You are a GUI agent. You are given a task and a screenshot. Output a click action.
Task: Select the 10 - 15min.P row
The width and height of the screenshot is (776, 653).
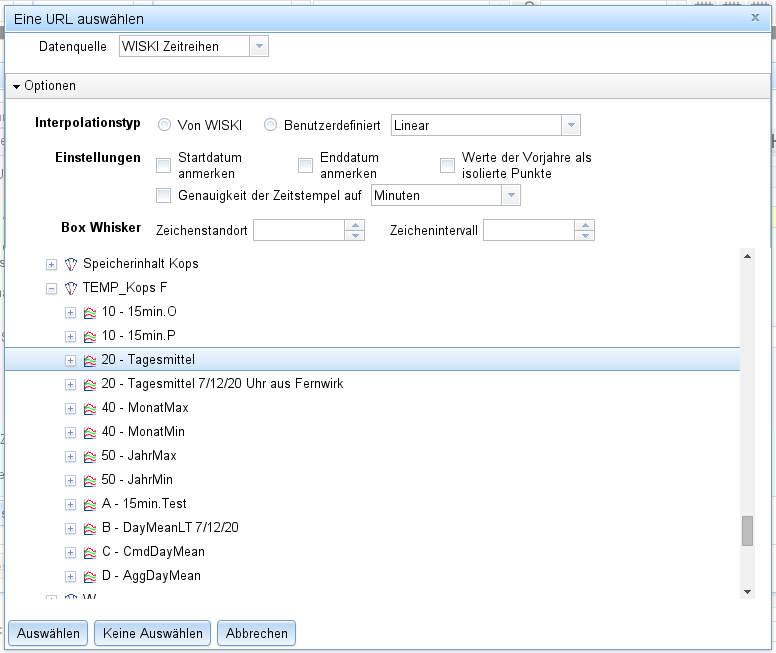pyautogui.click(x=372, y=336)
